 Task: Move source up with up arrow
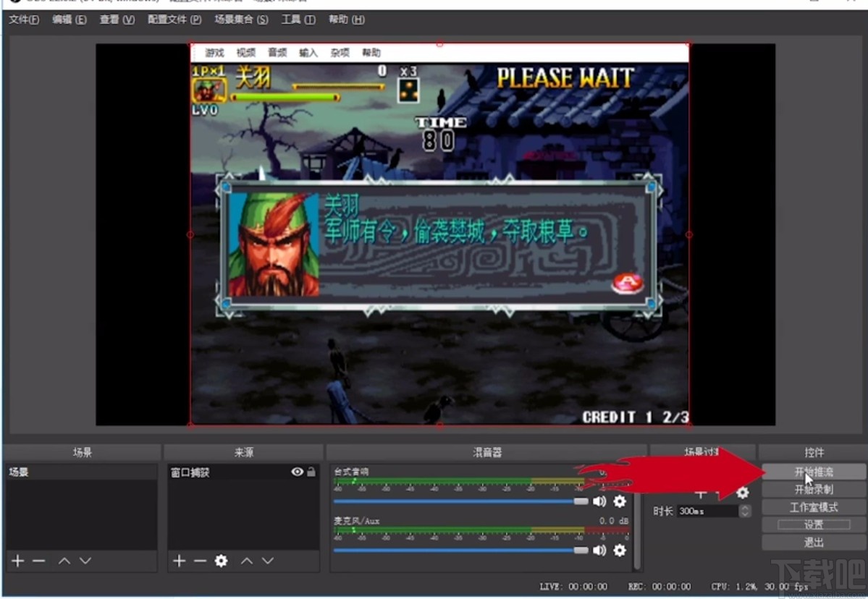[247, 561]
